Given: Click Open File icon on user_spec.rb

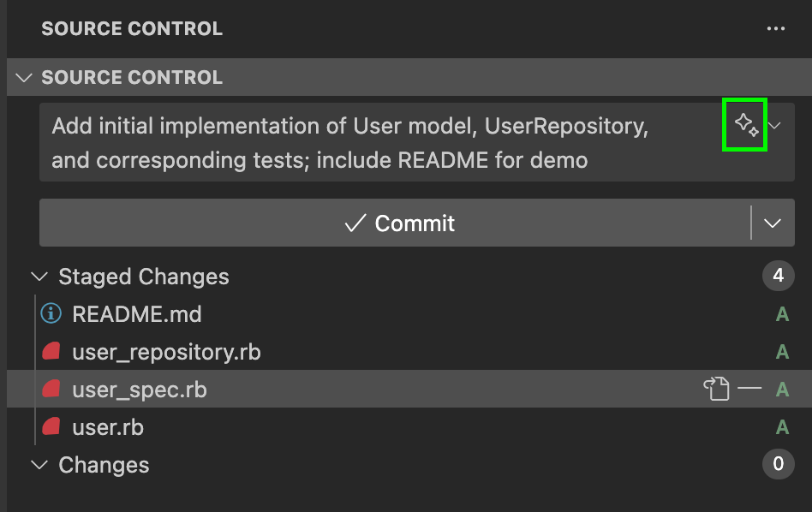Looking at the screenshot, I should [717, 389].
